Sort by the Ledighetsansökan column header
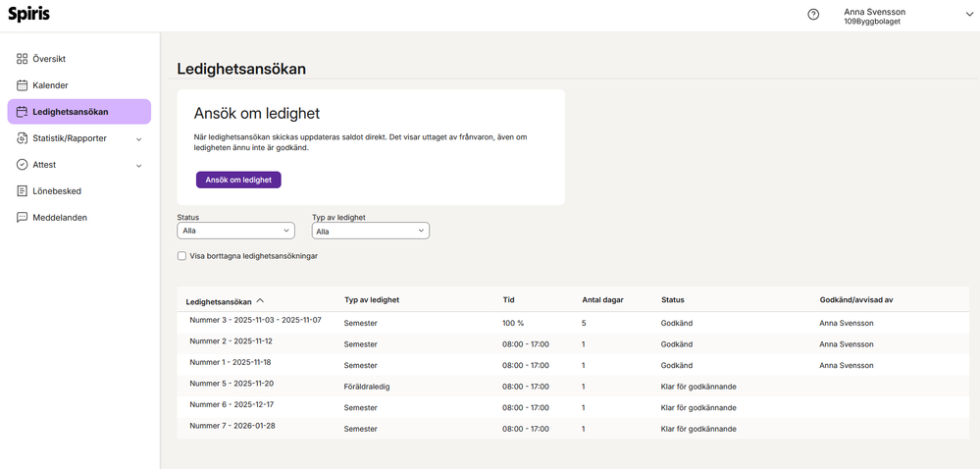The width and height of the screenshot is (980, 469). click(x=219, y=301)
